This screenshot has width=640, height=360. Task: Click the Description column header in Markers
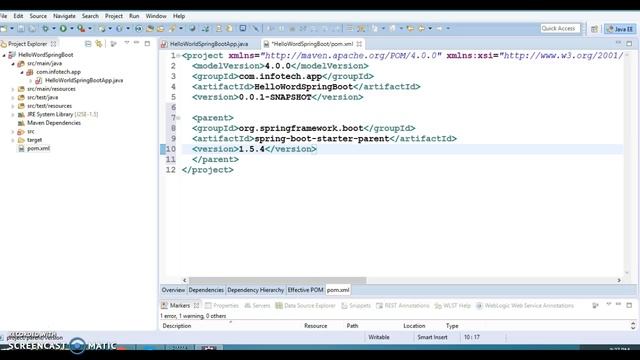point(177,326)
